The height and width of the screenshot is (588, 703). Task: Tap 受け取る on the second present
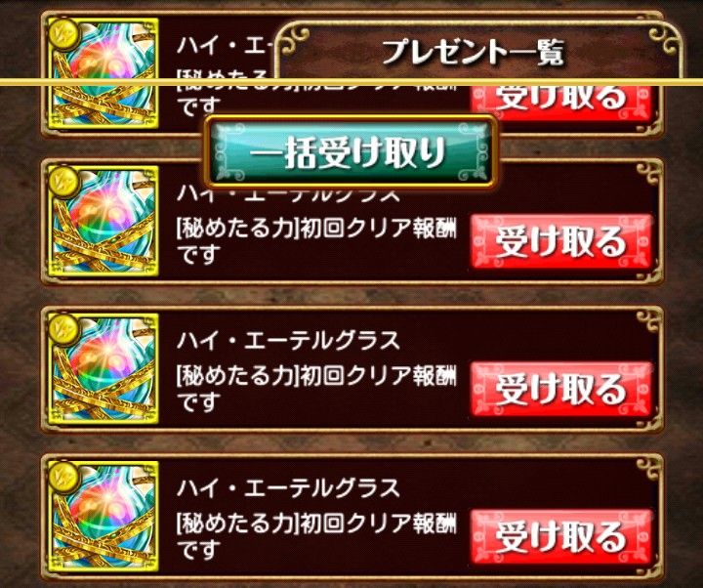(561, 241)
